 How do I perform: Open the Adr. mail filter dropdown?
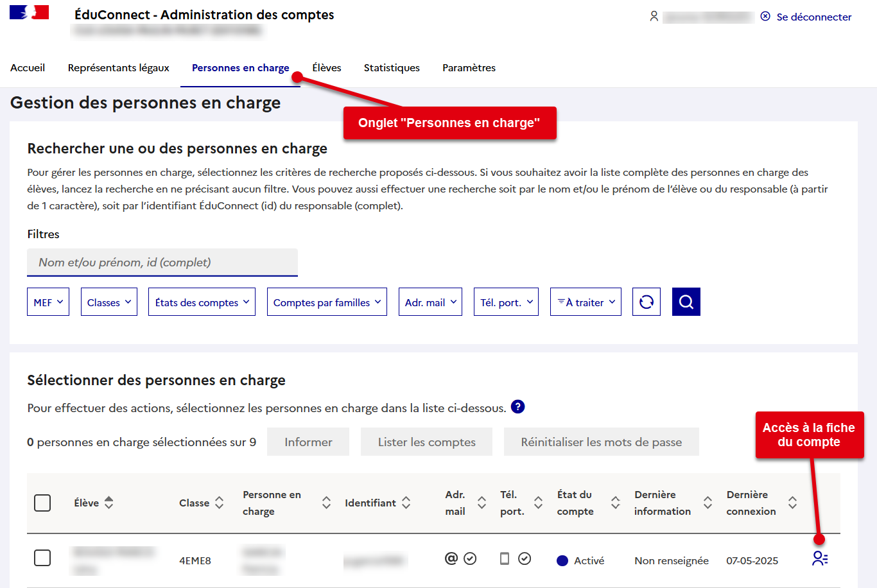(430, 302)
